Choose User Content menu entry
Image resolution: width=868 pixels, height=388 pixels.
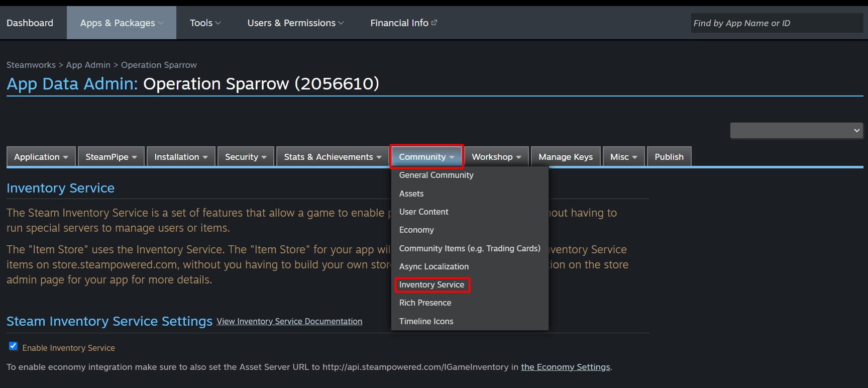(470, 212)
